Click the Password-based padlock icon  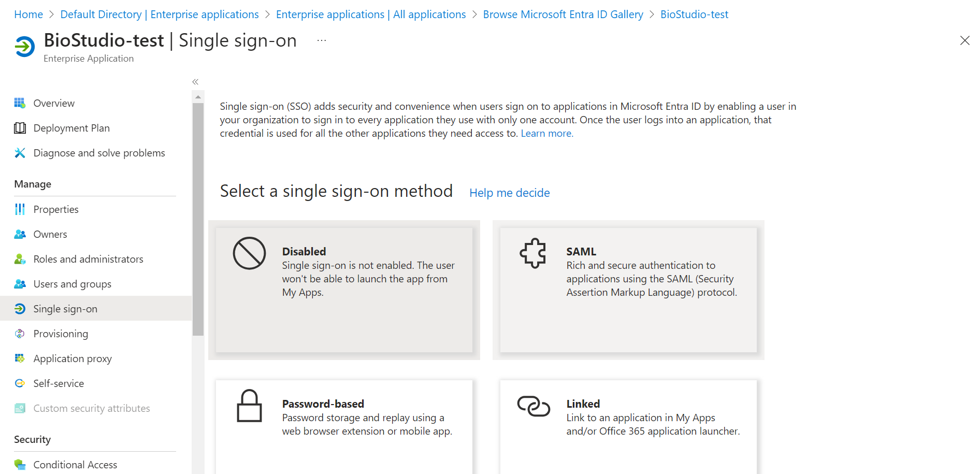249,406
